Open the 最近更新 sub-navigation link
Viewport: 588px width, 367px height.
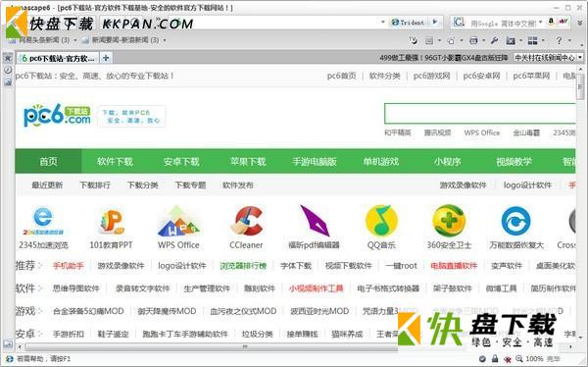pos(47,184)
